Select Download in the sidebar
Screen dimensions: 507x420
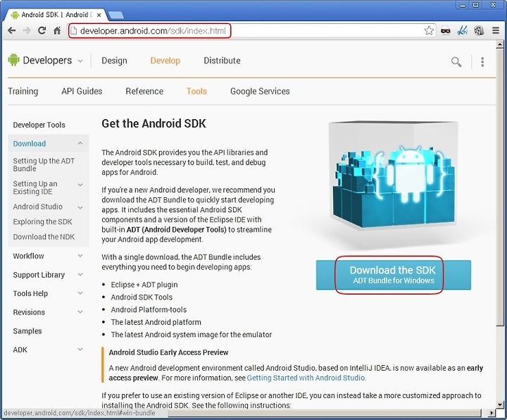point(30,143)
